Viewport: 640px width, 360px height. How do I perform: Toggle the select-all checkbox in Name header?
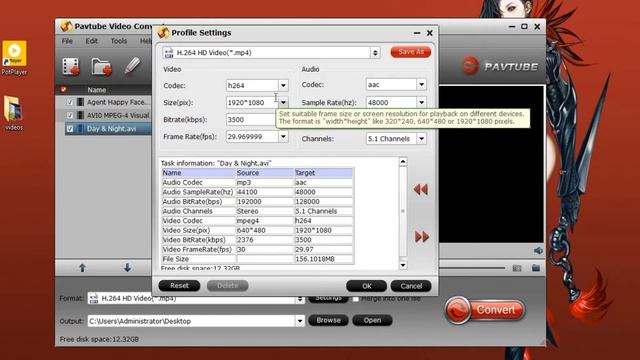click(64, 89)
